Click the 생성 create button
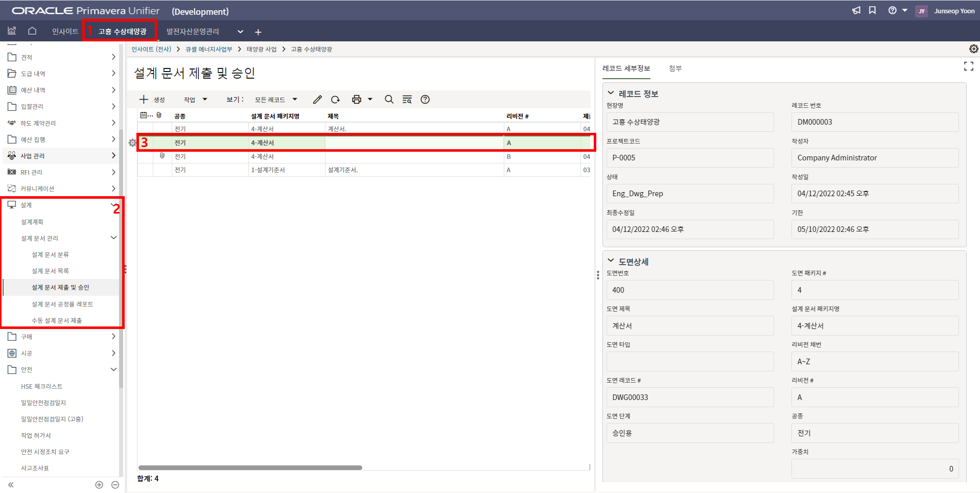Image resolution: width=980 pixels, height=493 pixels. pos(152,100)
